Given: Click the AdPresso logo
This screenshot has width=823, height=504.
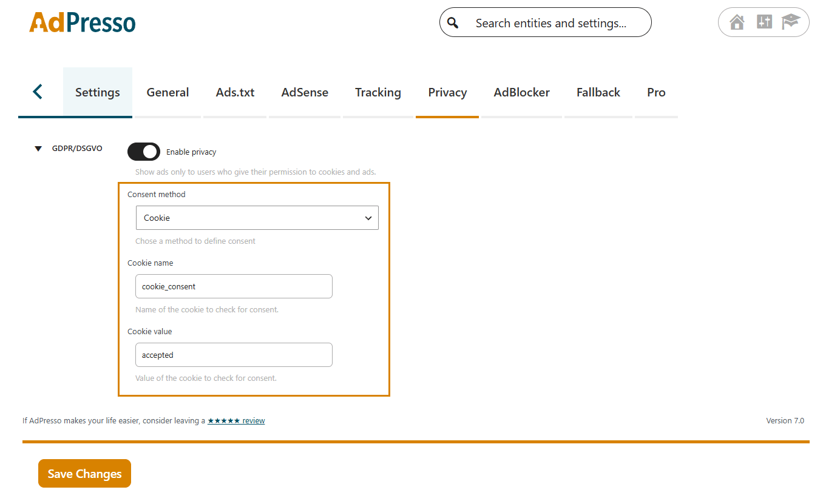Looking at the screenshot, I should click(x=83, y=22).
